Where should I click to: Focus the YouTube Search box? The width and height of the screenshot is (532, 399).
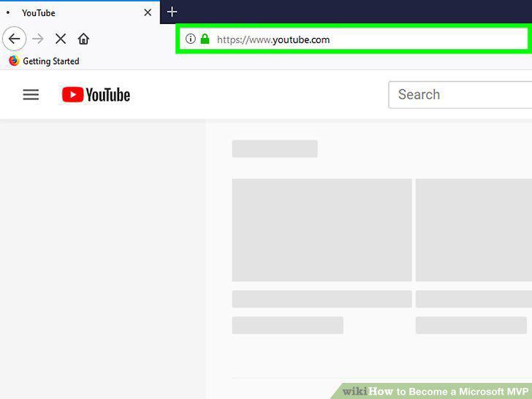coord(460,95)
